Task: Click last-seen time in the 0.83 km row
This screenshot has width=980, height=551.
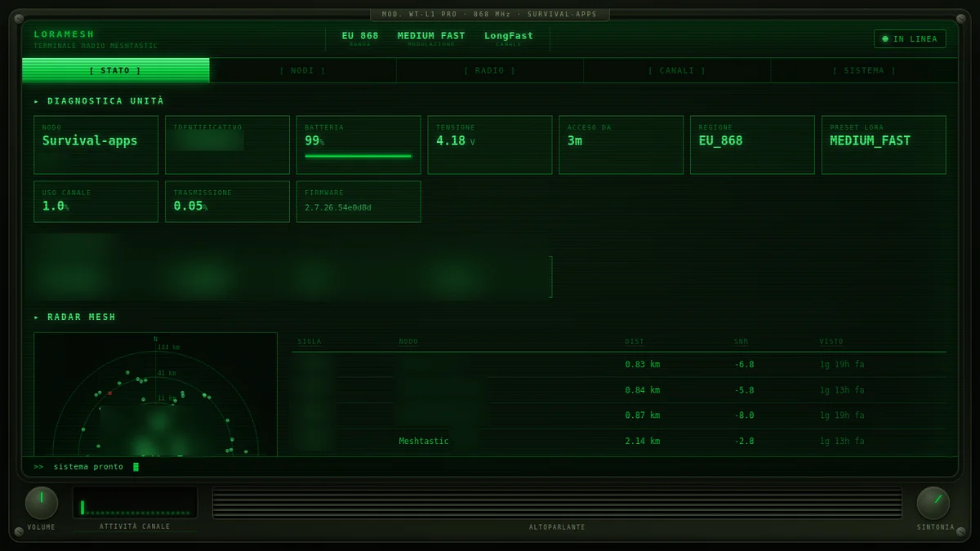Action: coord(842,364)
